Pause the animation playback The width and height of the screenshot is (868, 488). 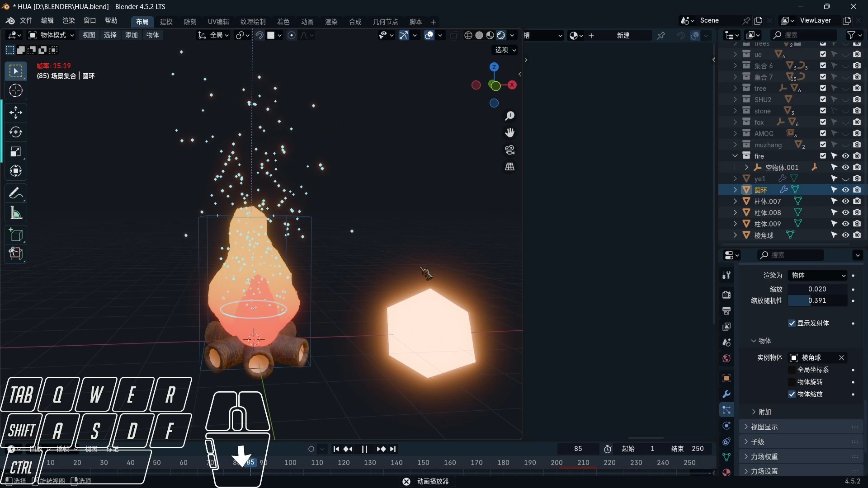pyautogui.click(x=364, y=449)
